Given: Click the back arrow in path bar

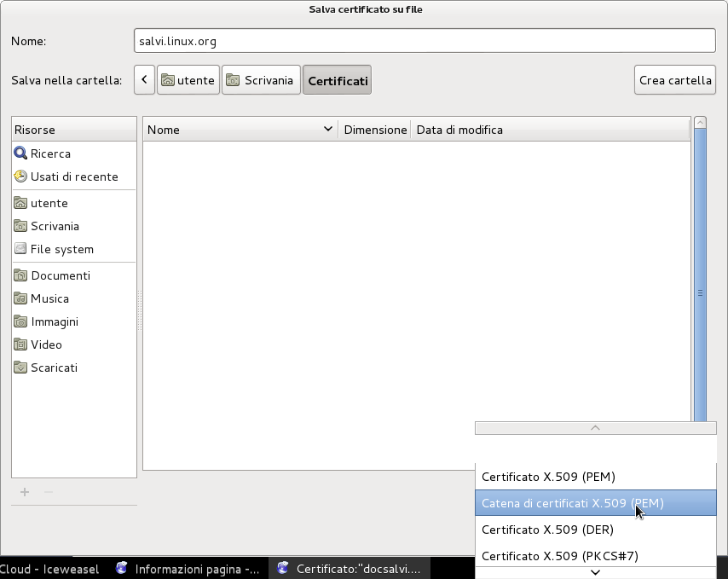Looking at the screenshot, I should click(x=144, y=80).
